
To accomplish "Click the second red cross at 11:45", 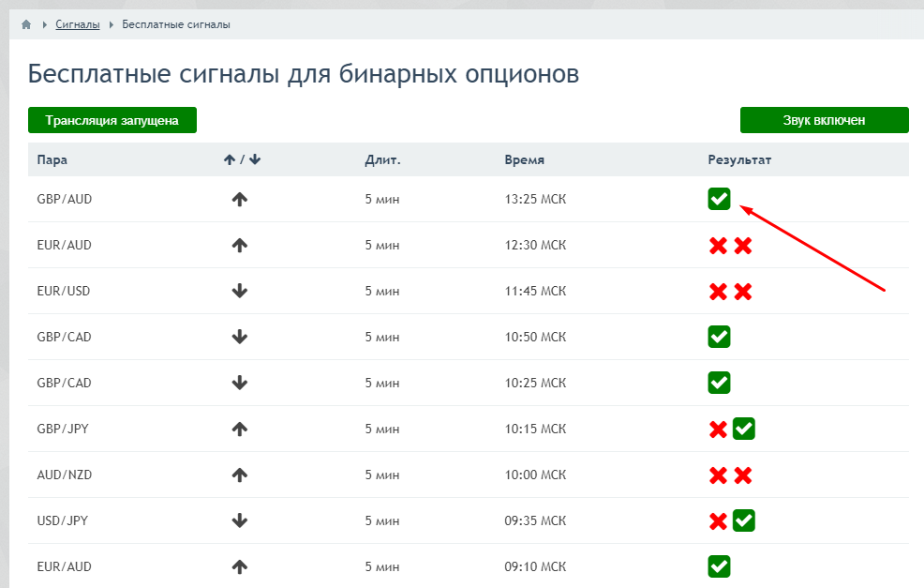I will point(743,292).
